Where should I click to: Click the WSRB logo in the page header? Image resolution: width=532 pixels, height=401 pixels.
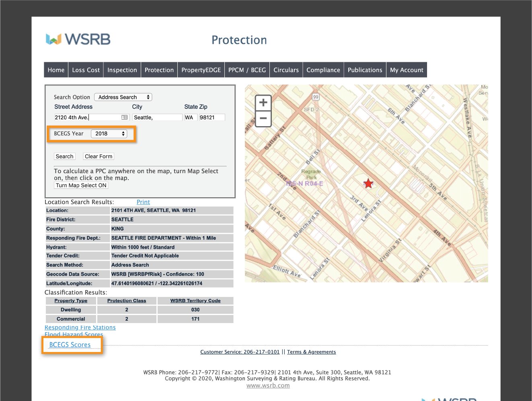click(x=78, y=39)
